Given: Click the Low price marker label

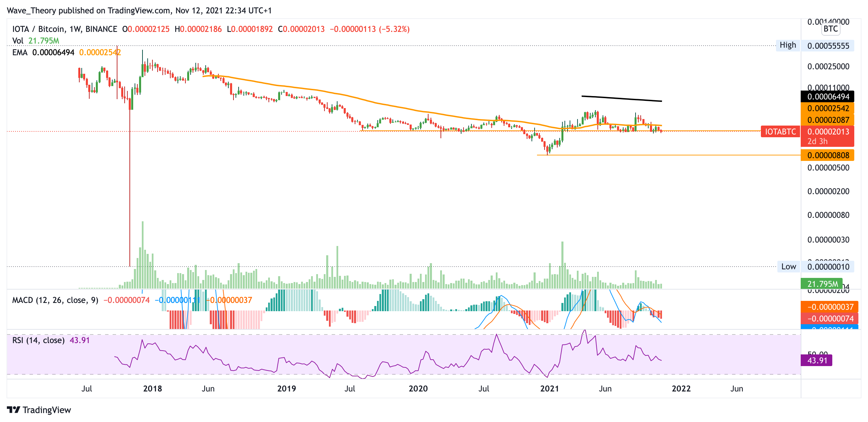Looking at the screenshot, I should click(788, 267).
